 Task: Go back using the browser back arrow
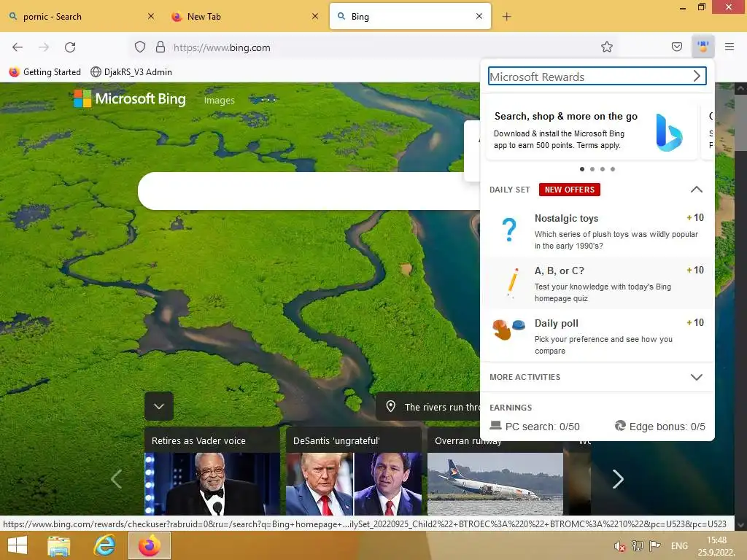coord(18,47)
